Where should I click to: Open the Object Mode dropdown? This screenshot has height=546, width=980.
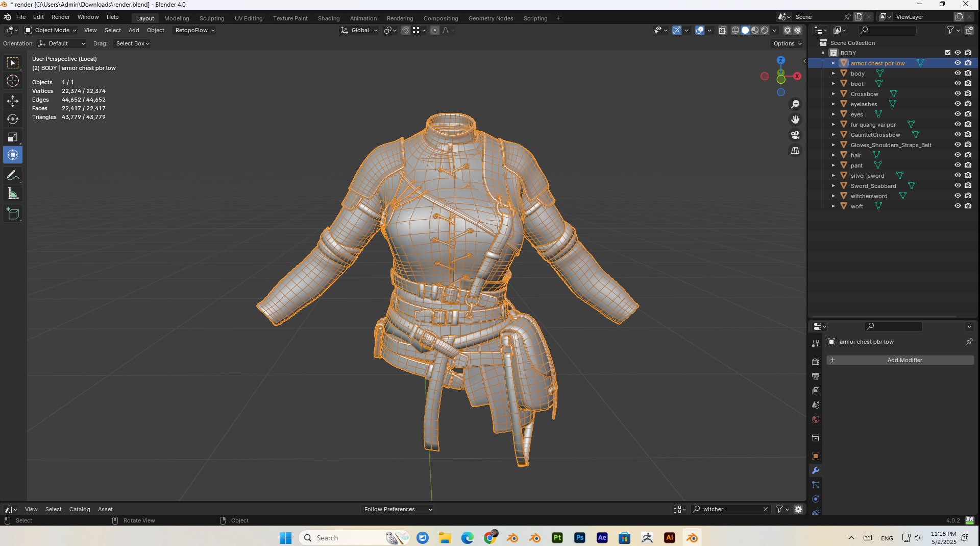point(51,30)
